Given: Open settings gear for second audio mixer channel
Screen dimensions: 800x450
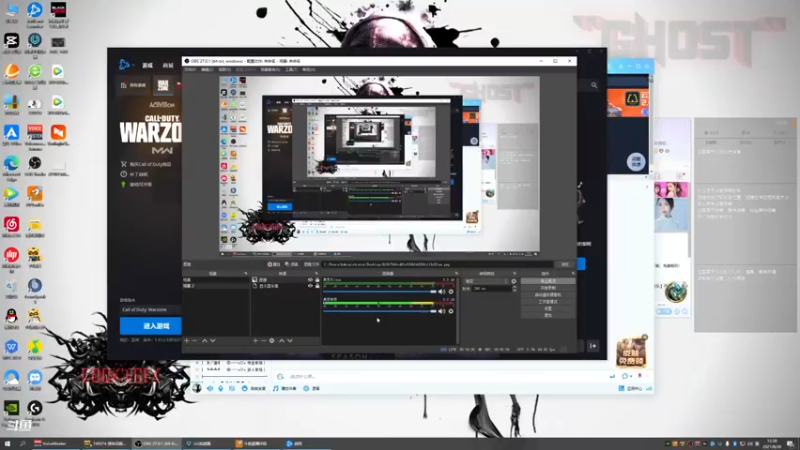Looking at the screenshot, I should click(x=451, y=311).
